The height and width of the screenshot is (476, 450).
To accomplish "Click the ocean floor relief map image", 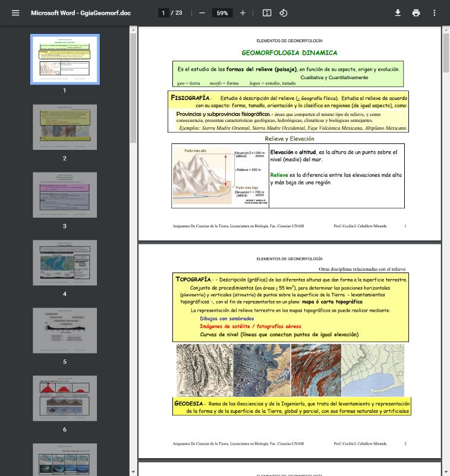I will coord(262,370).
